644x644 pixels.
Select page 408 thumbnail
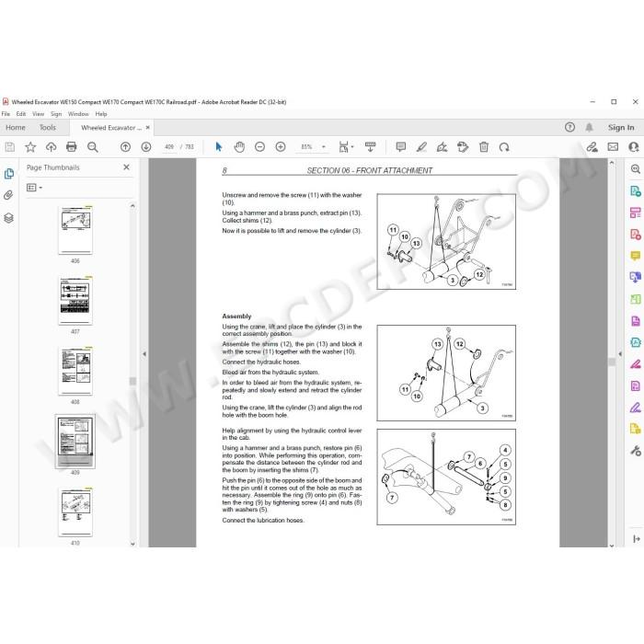pos(75,372)
